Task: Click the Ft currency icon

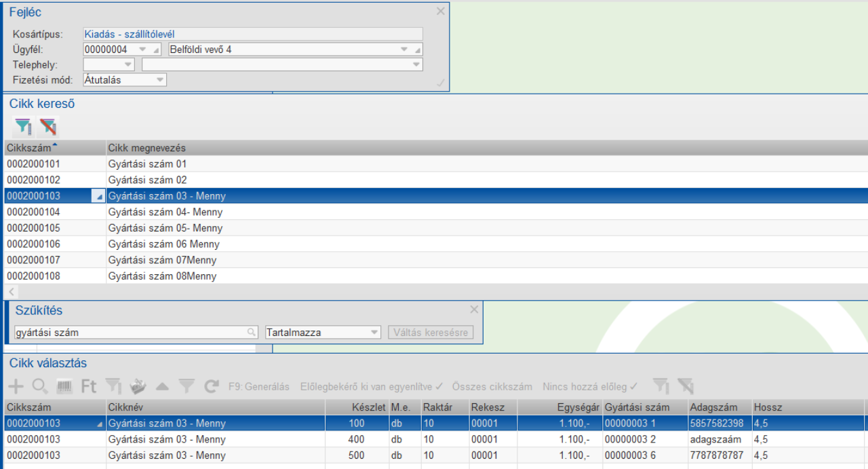Action: (89, 387)
